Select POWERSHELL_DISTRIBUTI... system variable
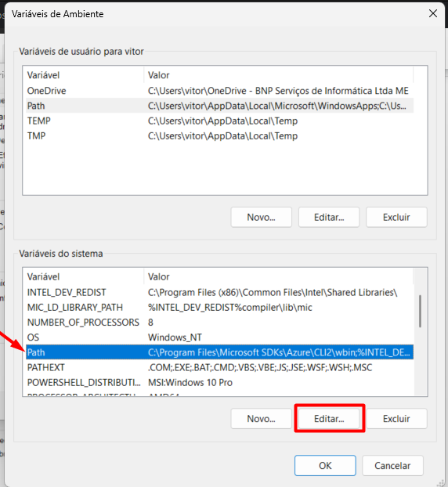The image size is (448, 487). pyautogui.click(x=219, y=382)
